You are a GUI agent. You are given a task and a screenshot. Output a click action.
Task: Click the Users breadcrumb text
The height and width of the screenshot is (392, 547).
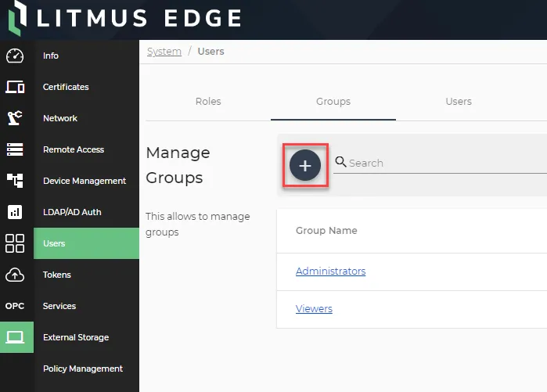click(x=211, y=52)
